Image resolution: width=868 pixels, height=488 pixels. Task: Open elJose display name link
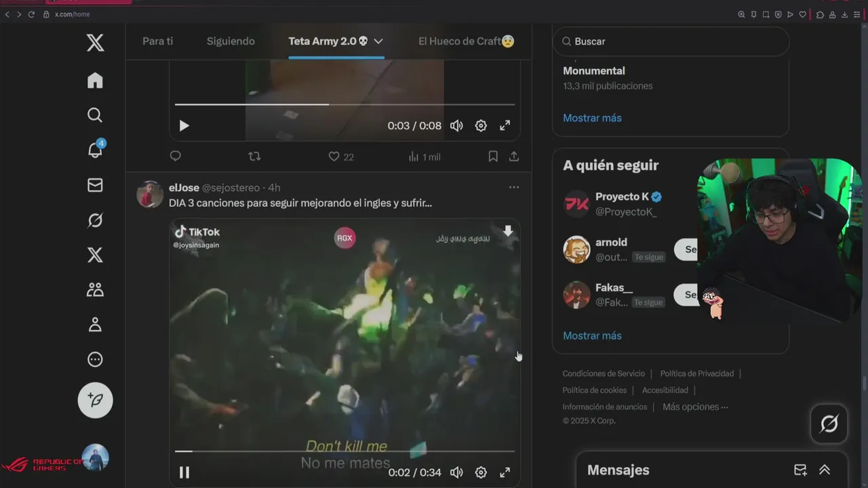184,188
